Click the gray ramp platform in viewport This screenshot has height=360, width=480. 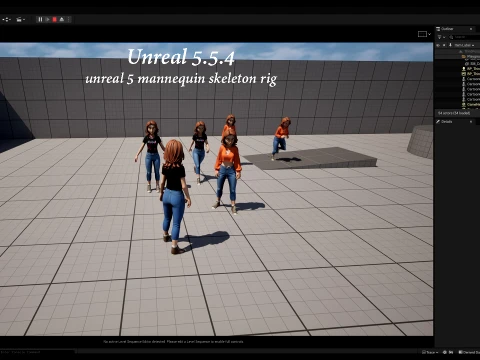tap(313, 158)
